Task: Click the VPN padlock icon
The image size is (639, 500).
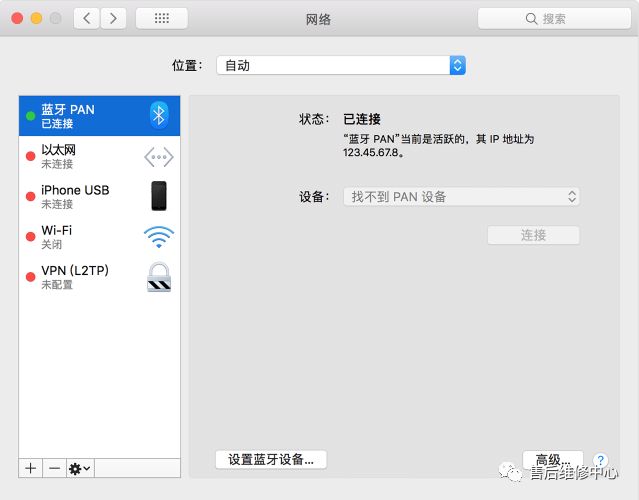Action: point(159,277)
